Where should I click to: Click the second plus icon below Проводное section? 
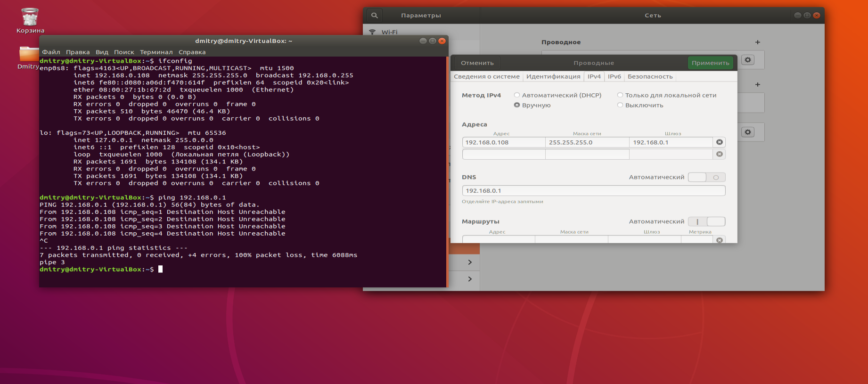[x=758, y=84]
